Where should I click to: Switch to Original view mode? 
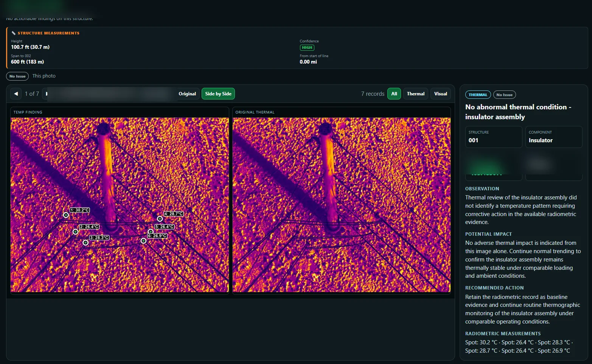187,94
